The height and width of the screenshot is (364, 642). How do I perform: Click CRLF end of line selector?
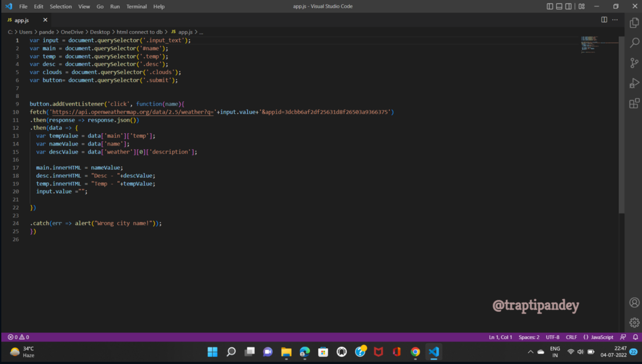point(571,337)
